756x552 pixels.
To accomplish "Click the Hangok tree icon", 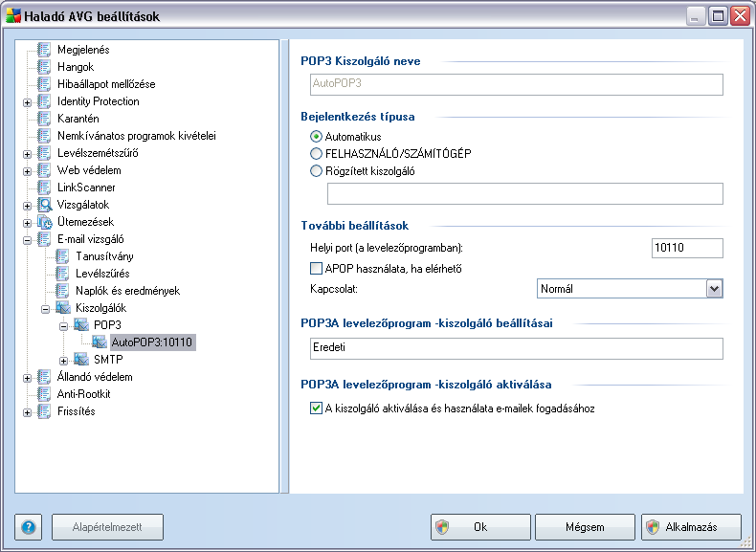I will pos(44,67).
